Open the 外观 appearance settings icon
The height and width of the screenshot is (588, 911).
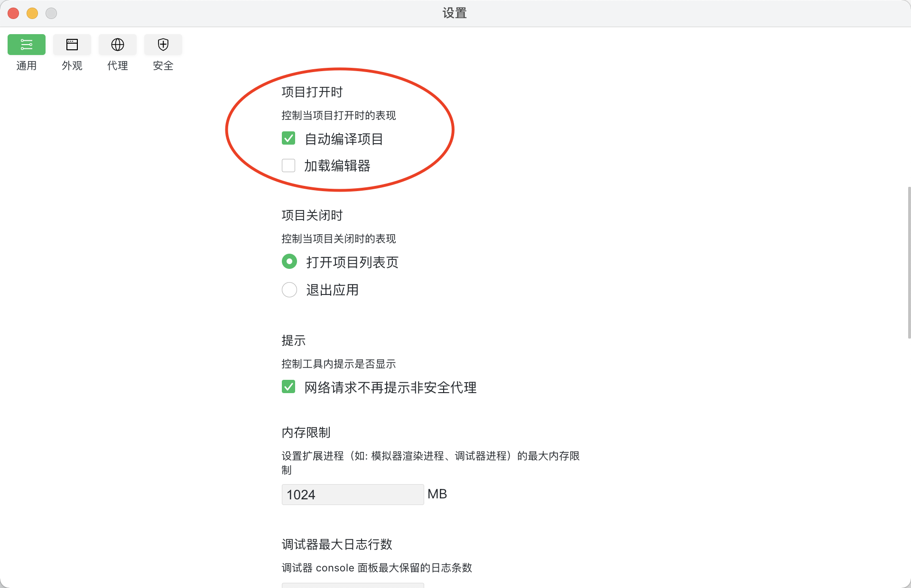point(72,45)
